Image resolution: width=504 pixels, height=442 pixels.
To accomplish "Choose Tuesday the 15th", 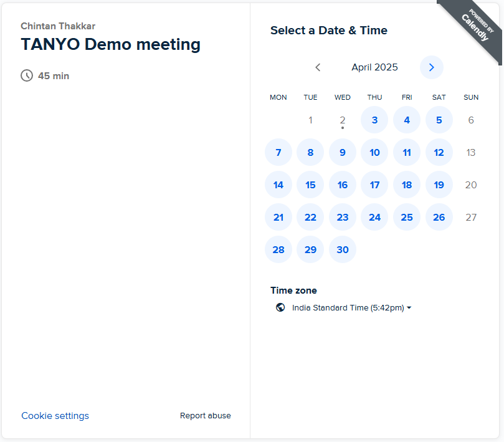I will click(x=310, y=185).
